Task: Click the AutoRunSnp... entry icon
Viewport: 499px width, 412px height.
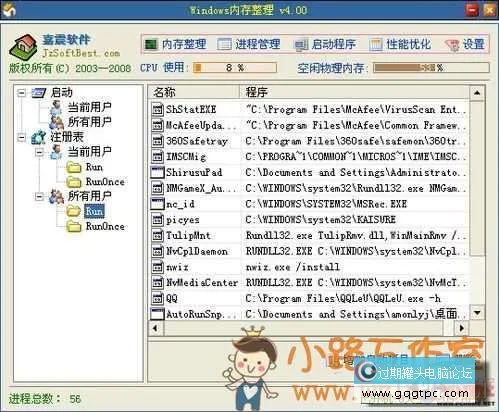Action: pyautogui.click(x=157, y=314)
